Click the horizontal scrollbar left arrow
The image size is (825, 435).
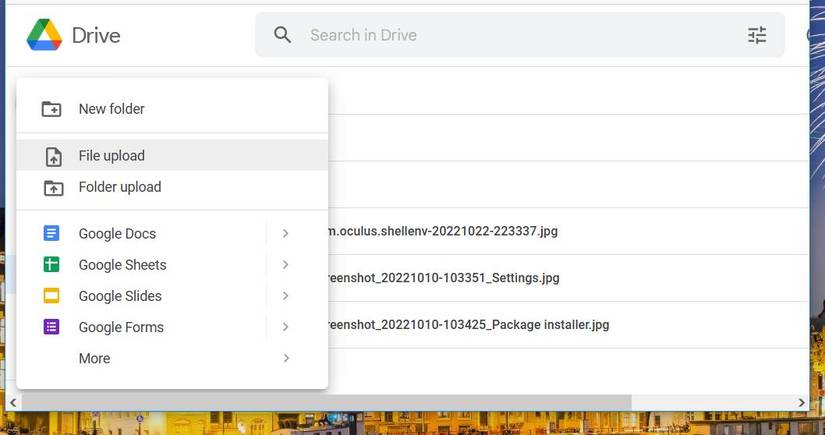(13, 403)
